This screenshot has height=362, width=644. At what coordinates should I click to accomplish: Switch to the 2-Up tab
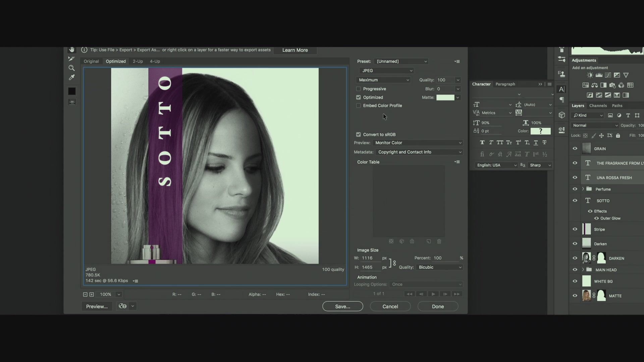click(138, 61)
